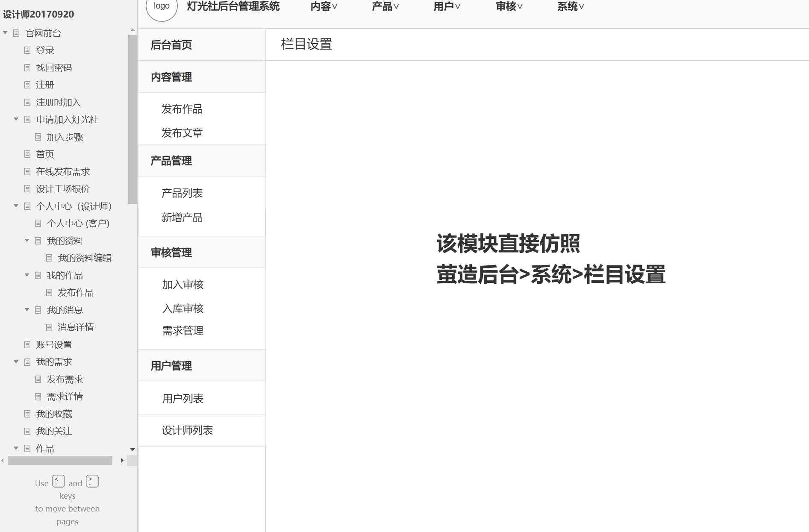The height and width of the screenshot is (532, 809).
Task: Collapse the 申请加入灯光社 tree node
Action: click(x=16, y=119)
